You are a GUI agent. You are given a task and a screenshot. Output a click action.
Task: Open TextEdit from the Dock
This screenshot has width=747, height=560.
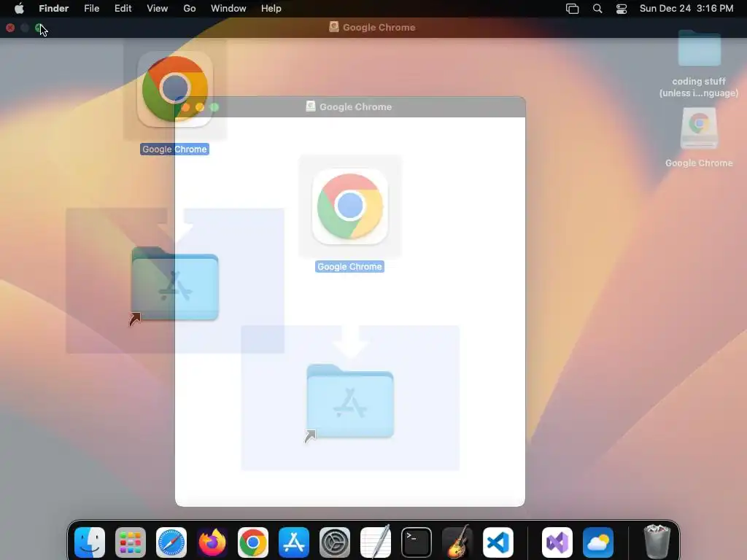[x=376, y=542]
